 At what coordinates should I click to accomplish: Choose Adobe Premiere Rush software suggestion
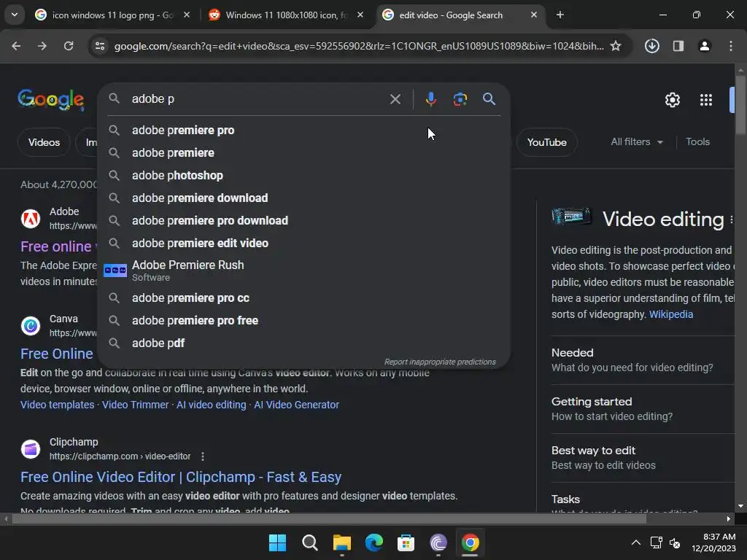(x=303, y=271)
